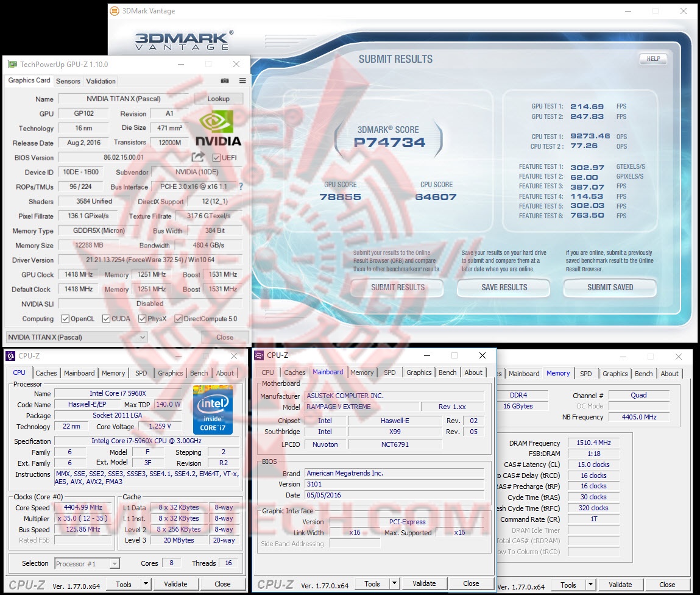Open the Mainboard tab in left CPU-Z
The height and width of the screenshot is (595, 700).
tap(79, 373)
